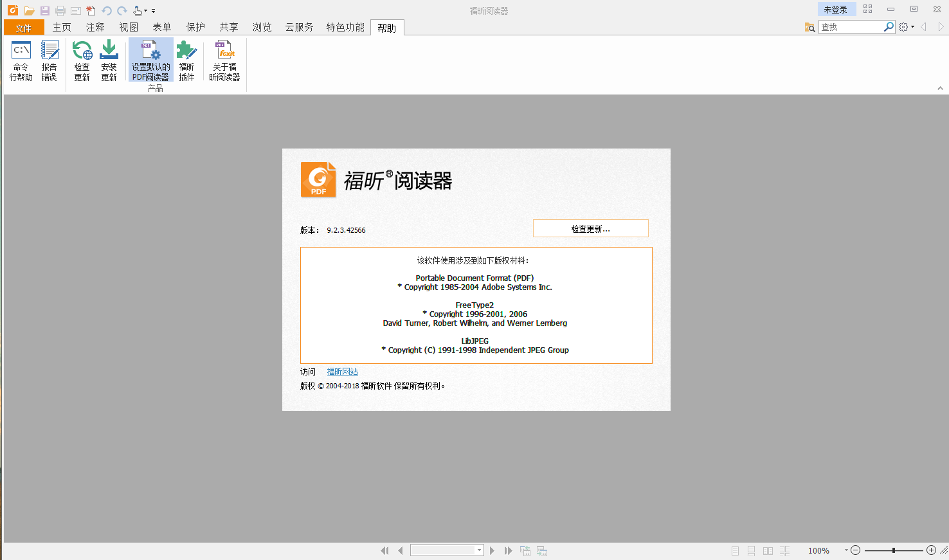
Task: Click the zoom slider handle
Action: pyautogui.click(x=894, y=550)
